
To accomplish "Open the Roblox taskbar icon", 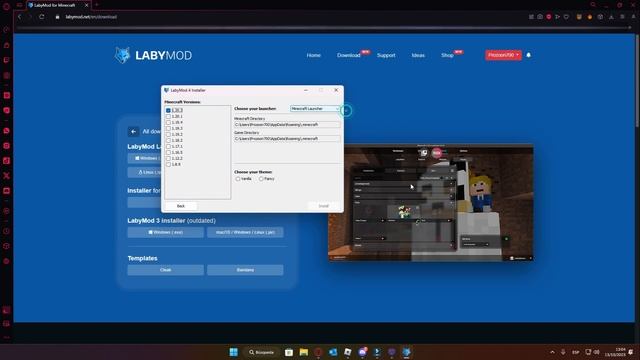I will click(x=348, y=352).
